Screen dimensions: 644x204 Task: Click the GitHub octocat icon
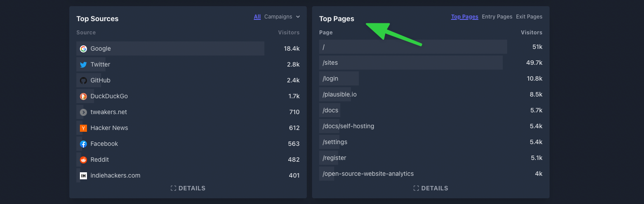(x=83, y=80)
